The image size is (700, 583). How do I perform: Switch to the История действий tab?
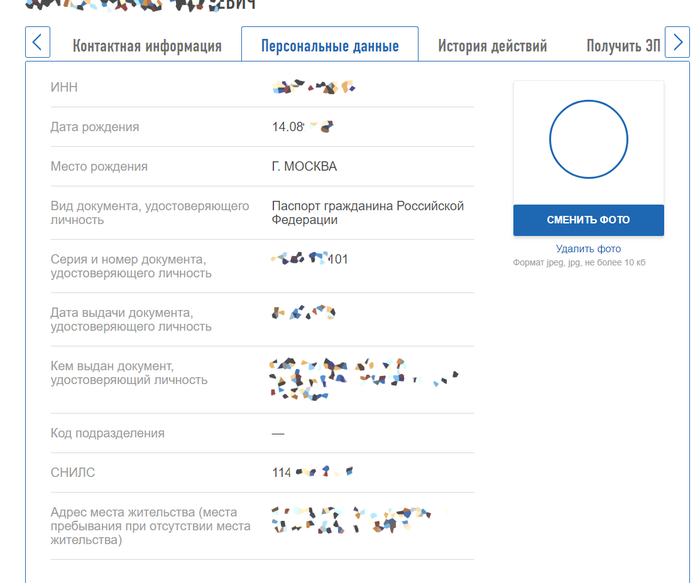tap(493, 46)
